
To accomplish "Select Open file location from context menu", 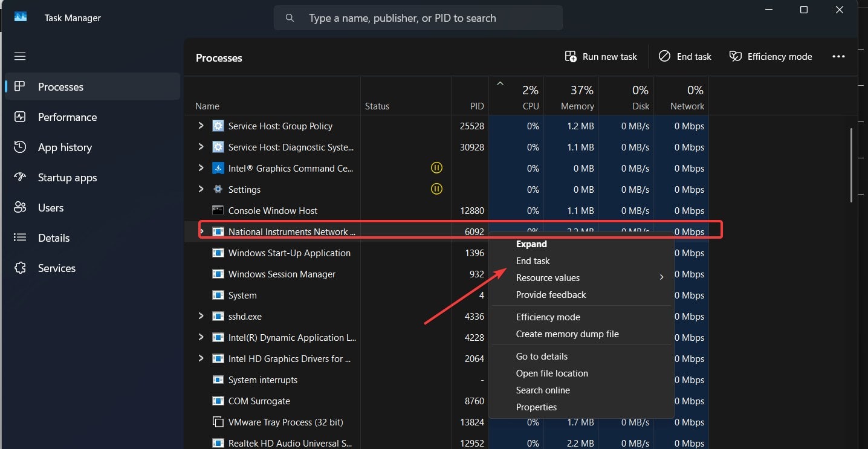I will [x=552, y=373].
